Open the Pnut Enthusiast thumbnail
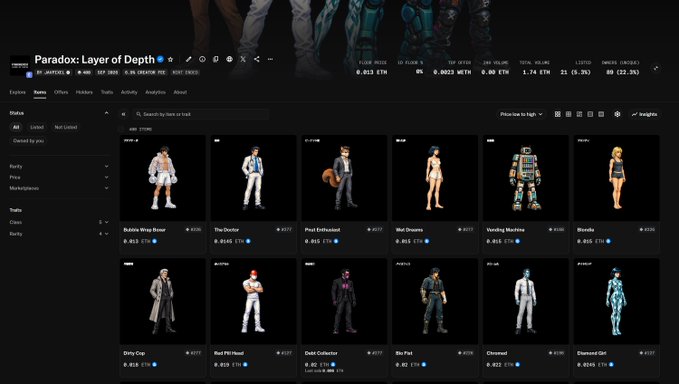Image resolution: width=679 pixels, height=384 pixels. (344, 178)
